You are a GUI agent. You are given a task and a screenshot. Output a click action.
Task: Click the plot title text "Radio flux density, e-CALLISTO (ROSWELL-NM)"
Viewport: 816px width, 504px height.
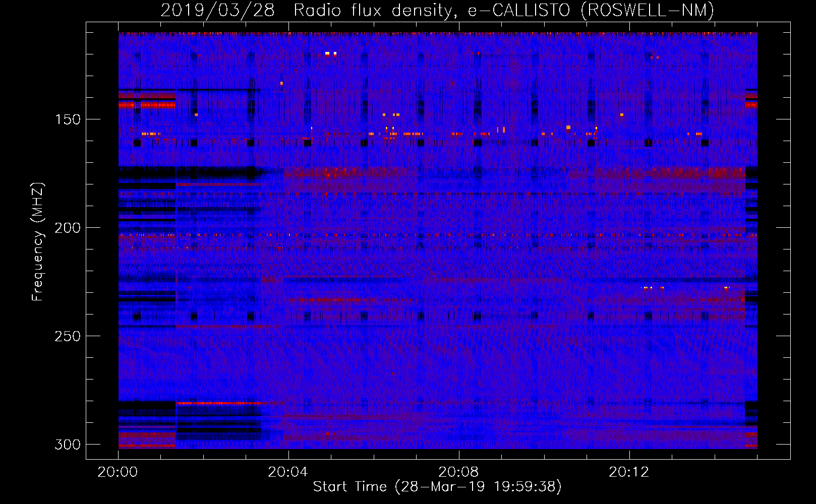point(504,10)
